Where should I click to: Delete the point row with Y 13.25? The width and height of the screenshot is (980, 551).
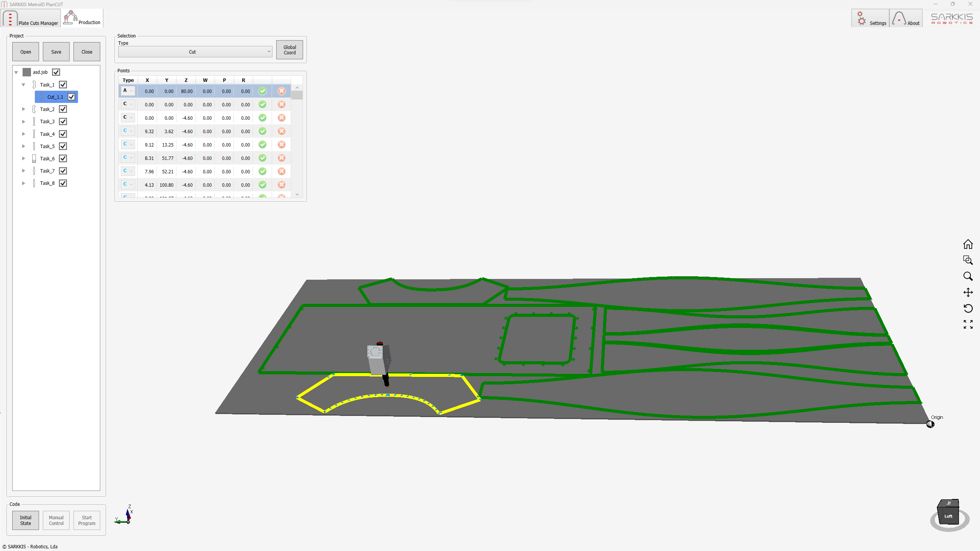[282, 145]
